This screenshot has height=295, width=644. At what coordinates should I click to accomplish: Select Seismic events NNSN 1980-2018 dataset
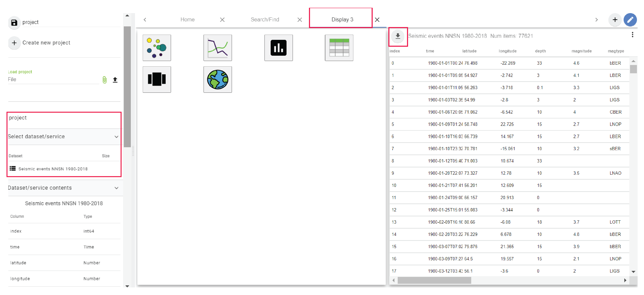(x=53, y=169)
